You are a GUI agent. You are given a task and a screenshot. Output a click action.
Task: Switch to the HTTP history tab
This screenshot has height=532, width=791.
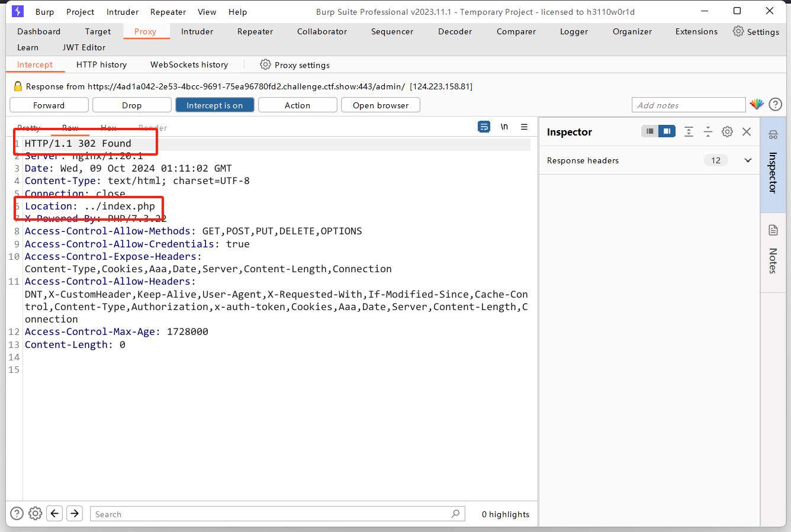tap(101, 65)
